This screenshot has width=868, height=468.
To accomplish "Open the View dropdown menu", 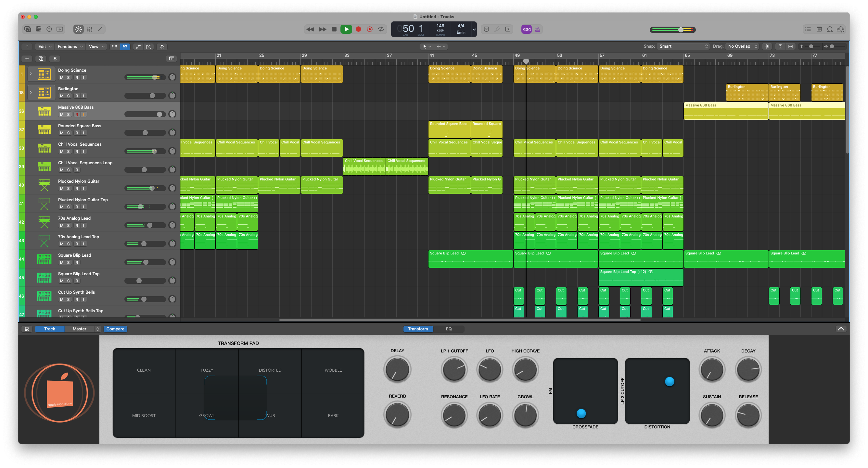I will pos(97,46).
